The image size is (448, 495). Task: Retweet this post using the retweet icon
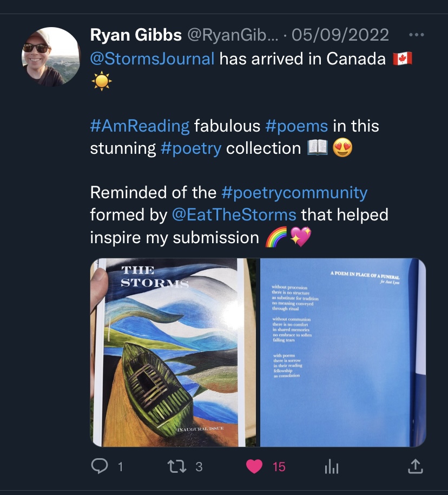(177, 466)
